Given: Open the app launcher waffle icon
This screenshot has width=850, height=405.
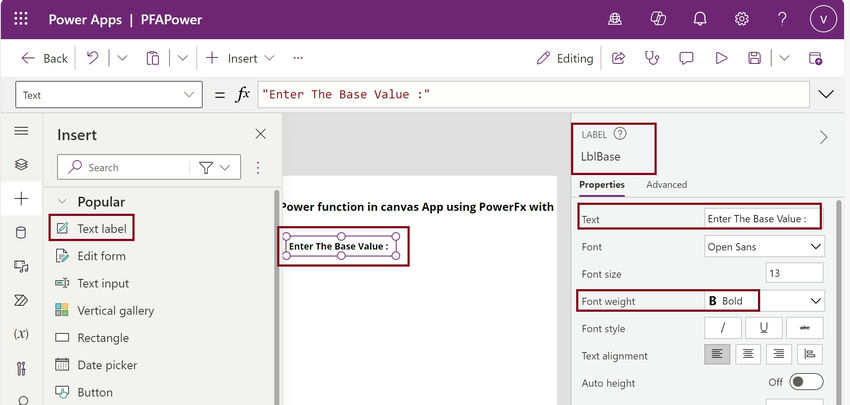Looking at the screenshot, I should tap(21, 20).
